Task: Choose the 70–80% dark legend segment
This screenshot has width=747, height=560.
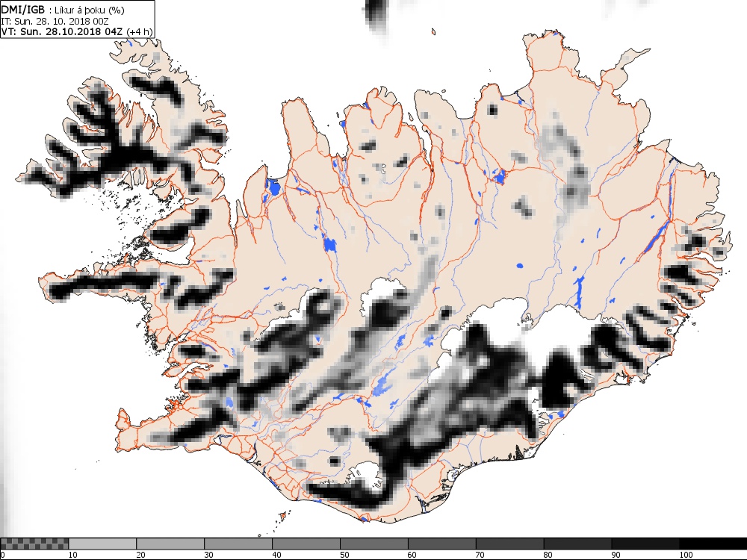Action: [x=509, y=544]
